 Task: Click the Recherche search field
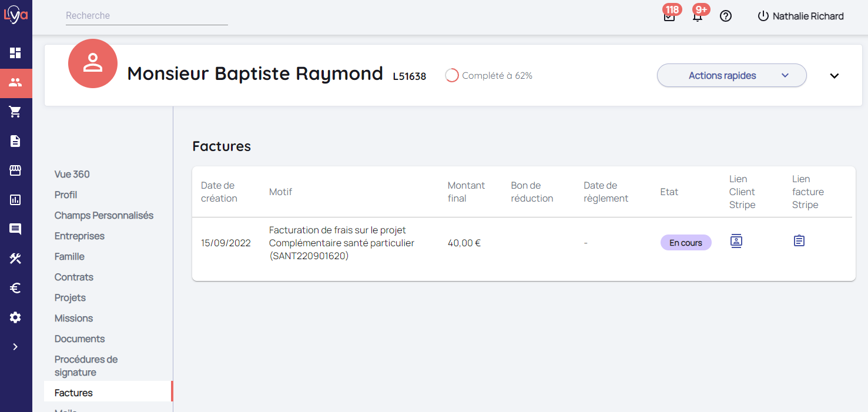point(146,16)
